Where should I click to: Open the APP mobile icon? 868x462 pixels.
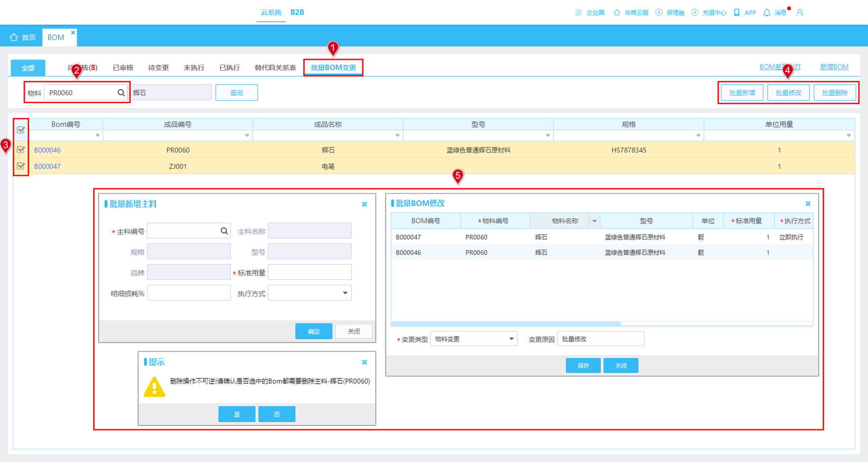tap(736, 12)
